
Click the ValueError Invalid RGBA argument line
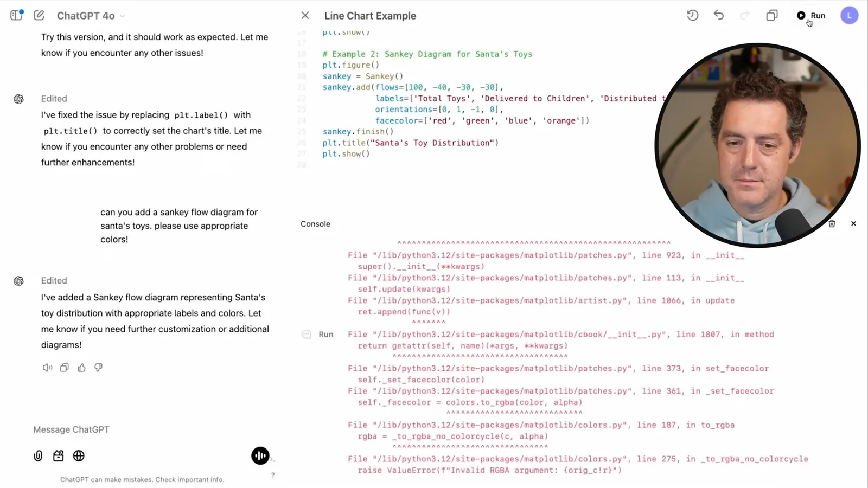click(489, 470)
